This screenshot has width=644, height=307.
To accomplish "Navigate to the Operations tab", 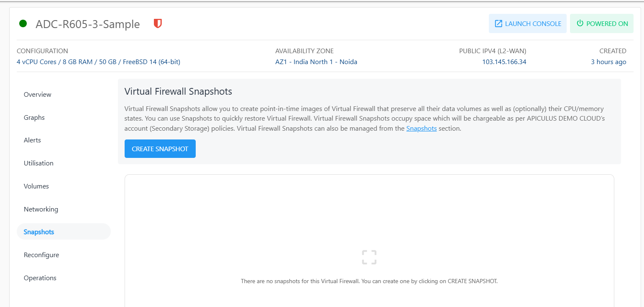I will pyautogui.click(x=40, y=278).
